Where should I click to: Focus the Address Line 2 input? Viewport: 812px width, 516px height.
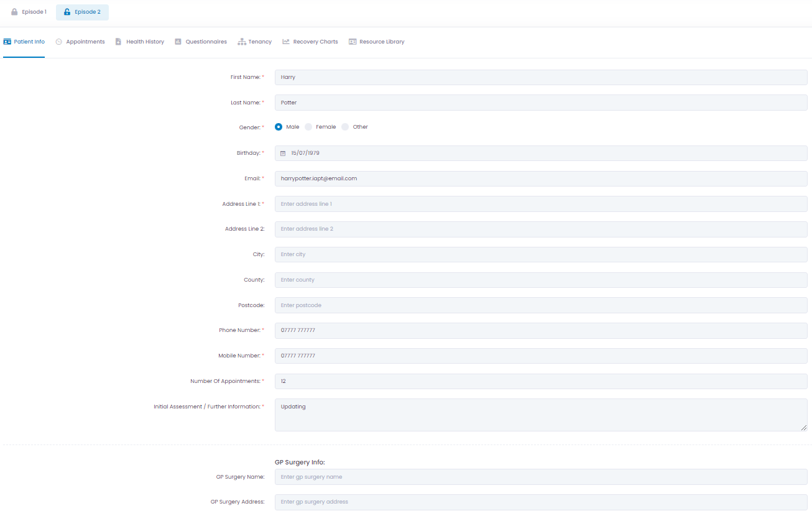pyautogui.click(x=541, y=229)
